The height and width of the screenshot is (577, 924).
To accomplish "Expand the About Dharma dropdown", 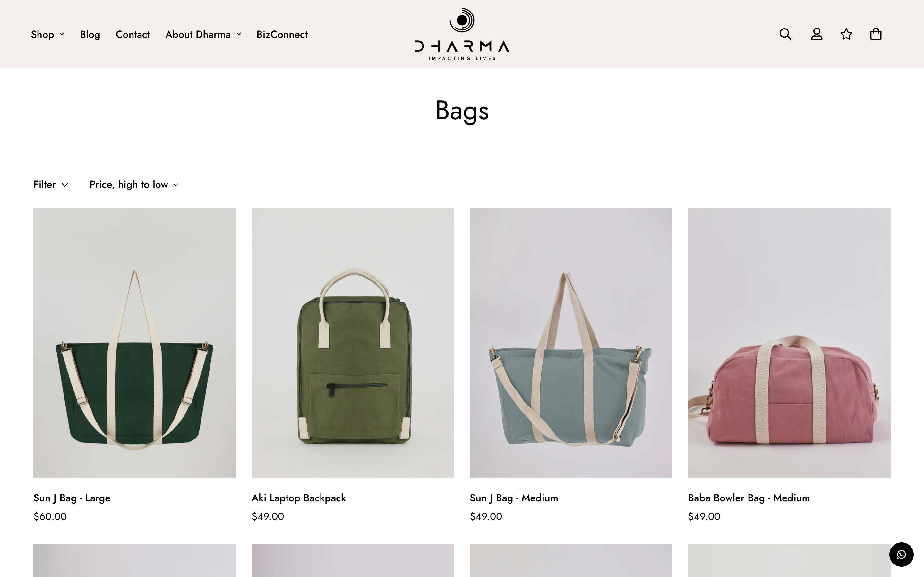I will pyautogui.click(x=203, y=34).
